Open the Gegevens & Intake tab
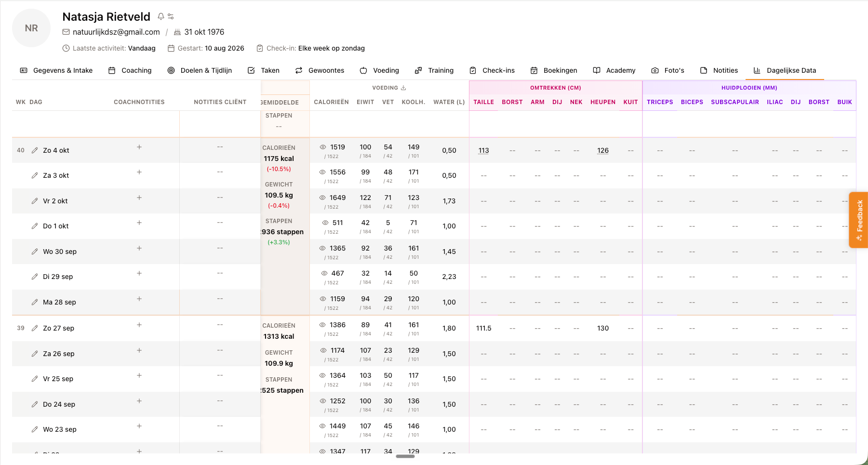 pyautogui.click(x=56, y=70)
